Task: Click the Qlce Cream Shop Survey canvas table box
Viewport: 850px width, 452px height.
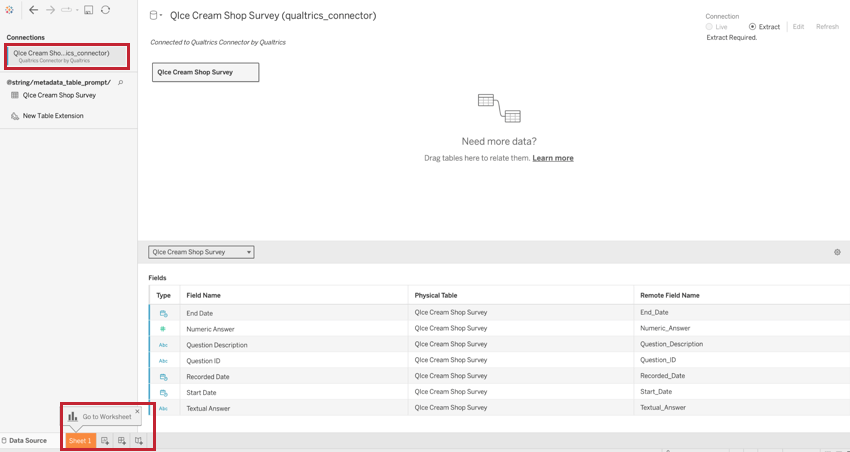Action: pyautogui.click(x=205, y=72)
